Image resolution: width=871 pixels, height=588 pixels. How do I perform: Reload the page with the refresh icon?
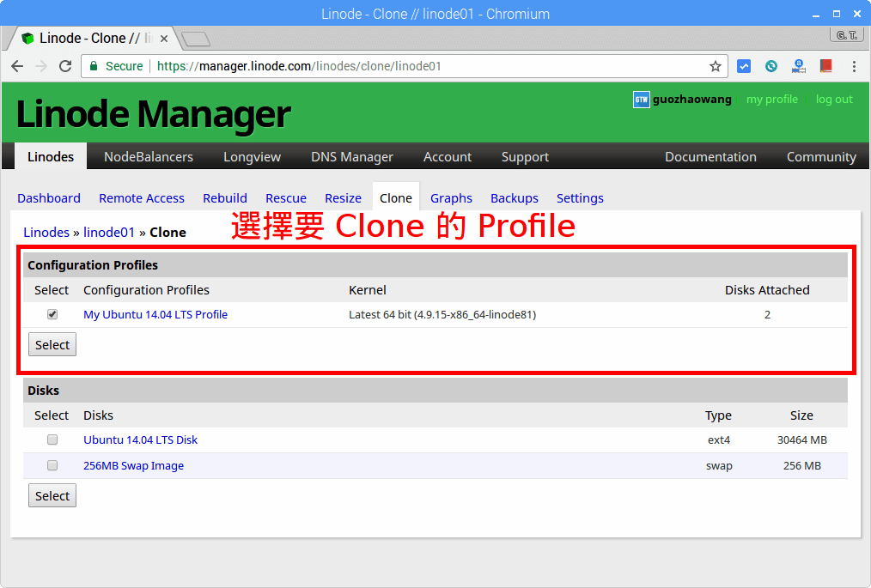coord(65,66)
